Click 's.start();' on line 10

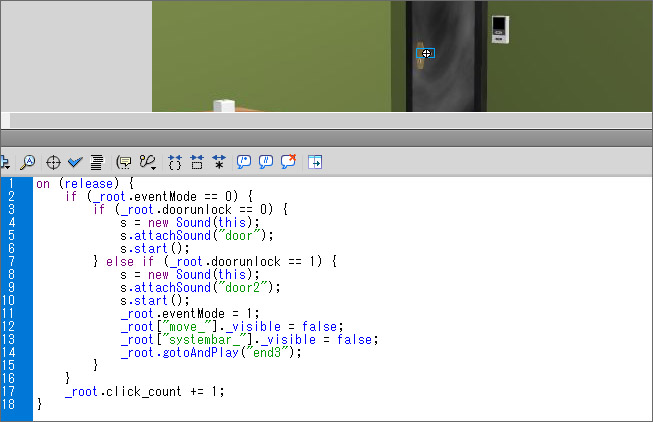point(155,300)
